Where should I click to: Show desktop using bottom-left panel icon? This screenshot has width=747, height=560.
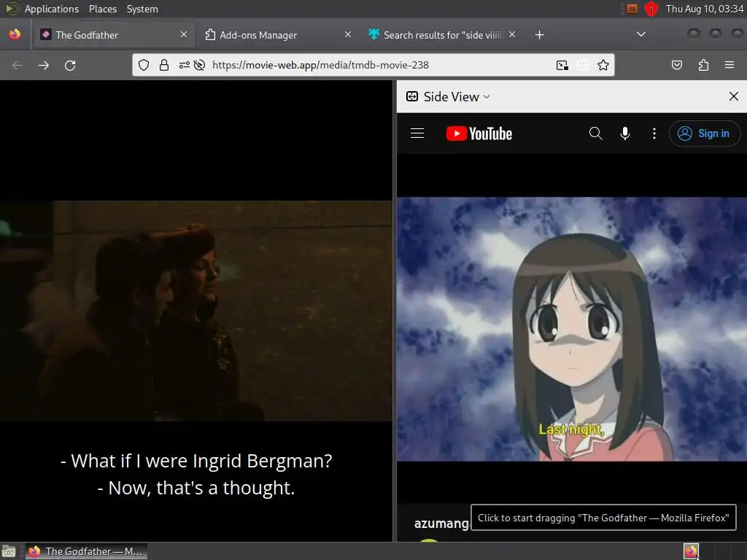(x=9, y=551)
